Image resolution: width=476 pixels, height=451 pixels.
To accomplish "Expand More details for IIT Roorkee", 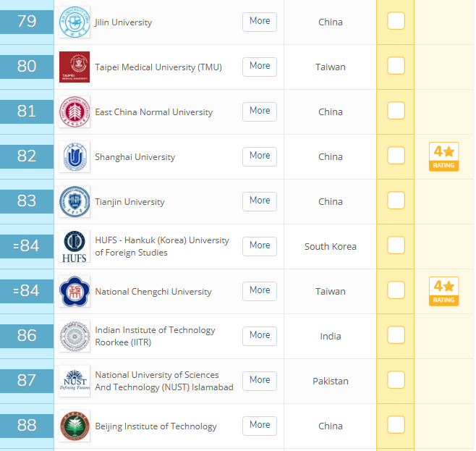I will pyautogui.click(x=260, y=335).
